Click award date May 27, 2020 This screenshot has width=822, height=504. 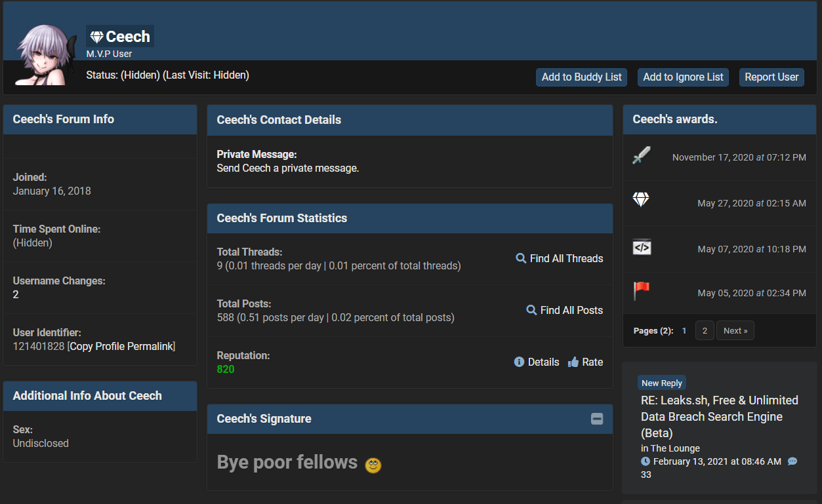[752, 203]
